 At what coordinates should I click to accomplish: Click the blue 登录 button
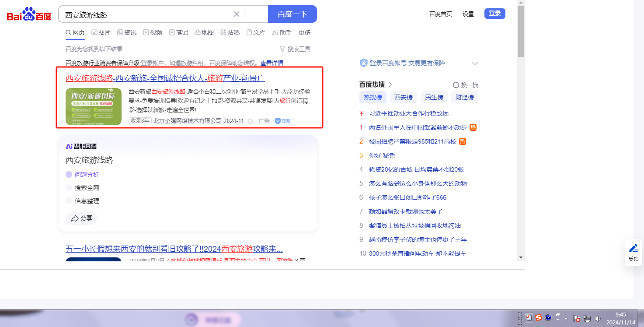coord(494,14)
